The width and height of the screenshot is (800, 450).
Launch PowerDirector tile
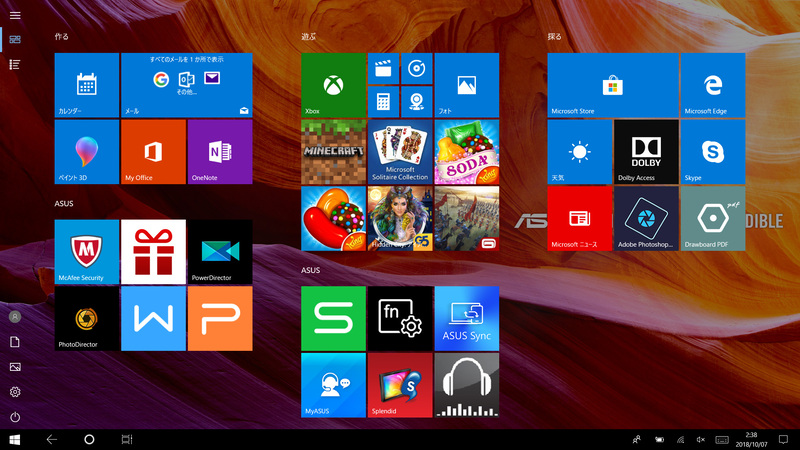click(220, 252)
